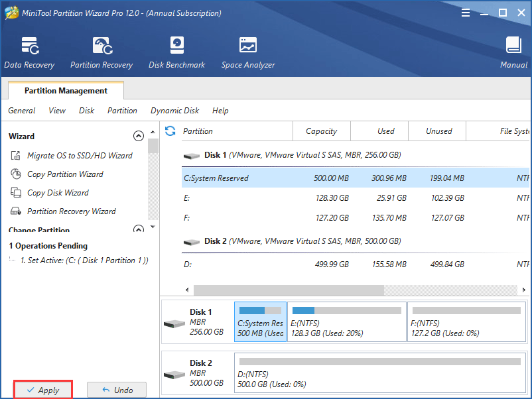The width and height of the screenshot is (532, 399).
Task: Switch to Partition Management tab
Action: tap(66, 91)
